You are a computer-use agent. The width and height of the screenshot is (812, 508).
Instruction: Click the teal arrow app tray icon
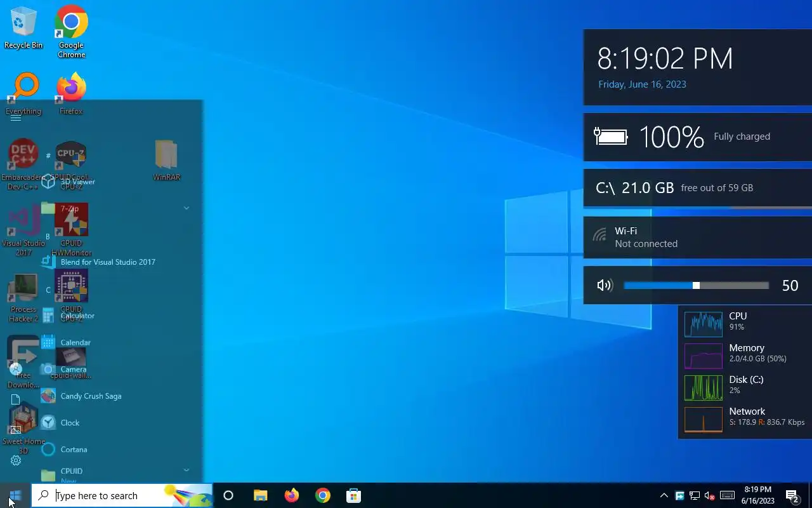point(679,495)
